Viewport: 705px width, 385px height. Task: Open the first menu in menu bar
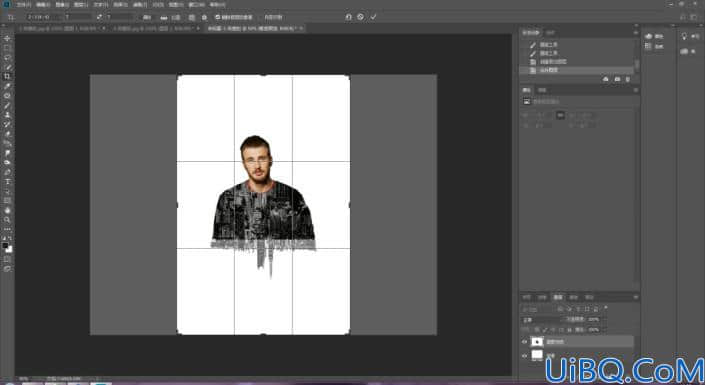point(23,4)
